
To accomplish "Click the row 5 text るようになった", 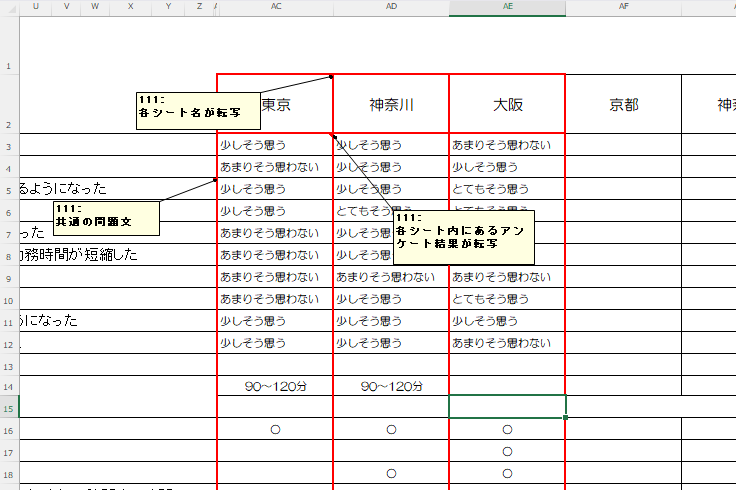I will 63,189.
